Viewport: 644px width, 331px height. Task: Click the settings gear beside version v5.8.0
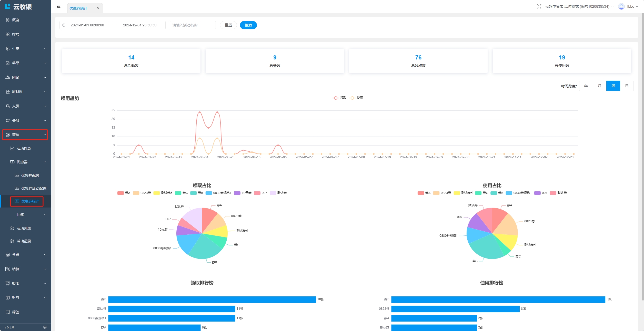pos(45,327)
